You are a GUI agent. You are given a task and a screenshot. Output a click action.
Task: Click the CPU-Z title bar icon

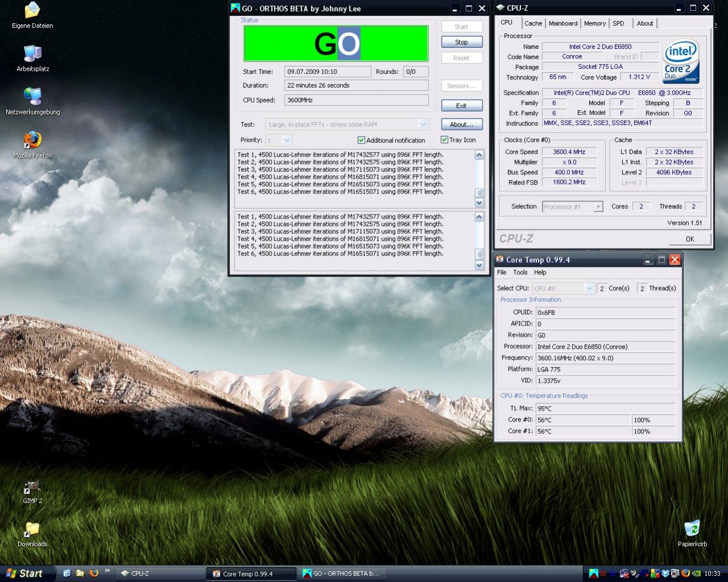pyautogui.click(x=500, y=8)
